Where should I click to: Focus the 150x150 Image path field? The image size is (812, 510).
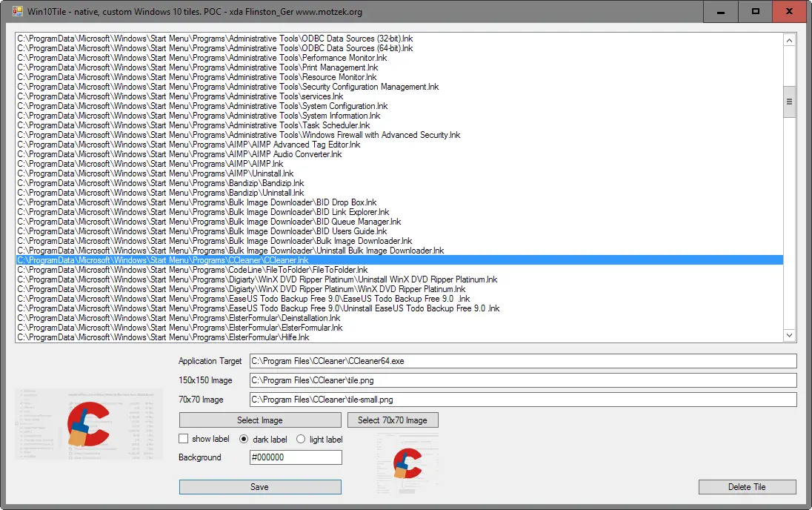click(x=523, y=380)
